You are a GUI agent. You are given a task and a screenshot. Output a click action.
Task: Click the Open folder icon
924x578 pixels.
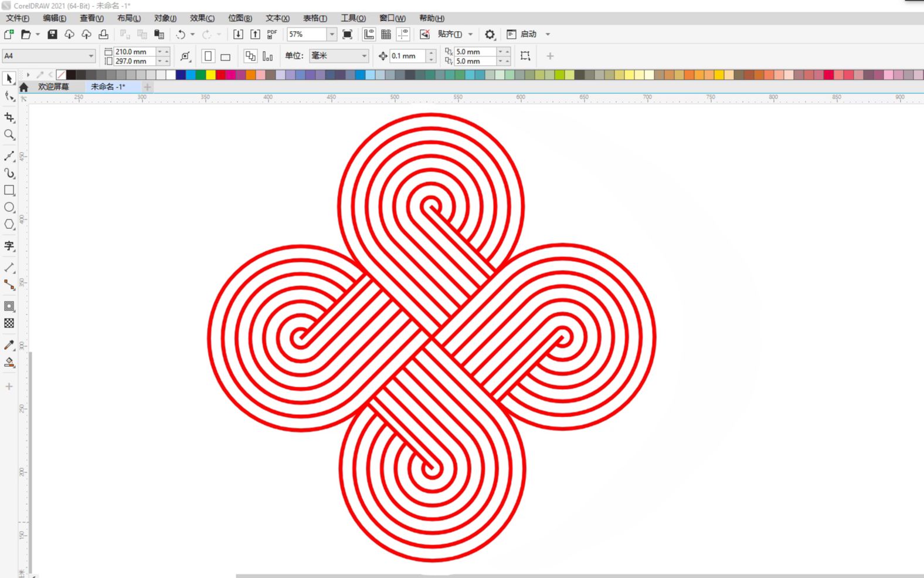tap(26, 35)
